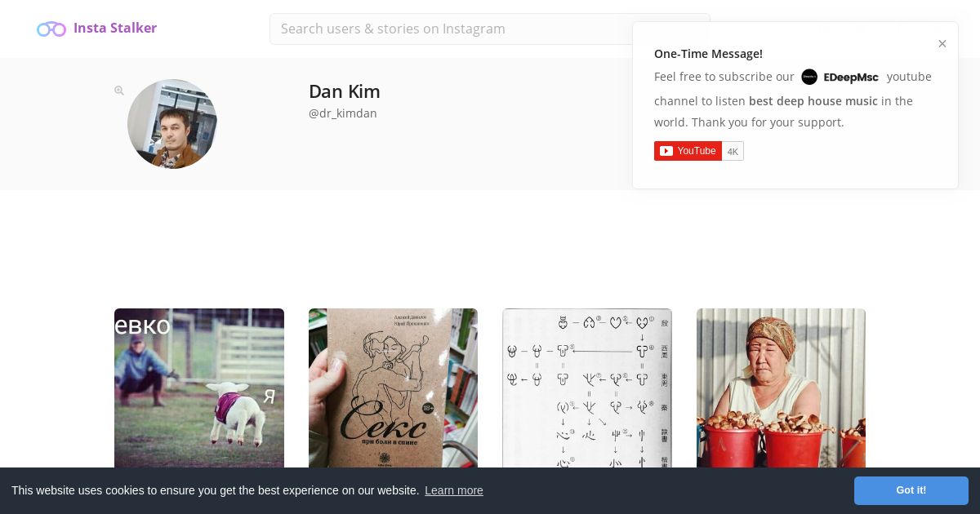
Task: Click the Dan Kim profile name heading
Action: pyautogui.click(x=345, y=91)
